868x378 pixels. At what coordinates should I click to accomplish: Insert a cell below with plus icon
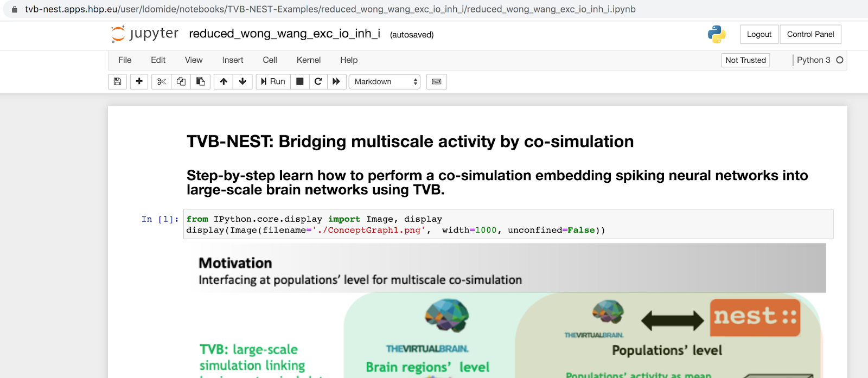coord(139,81)
